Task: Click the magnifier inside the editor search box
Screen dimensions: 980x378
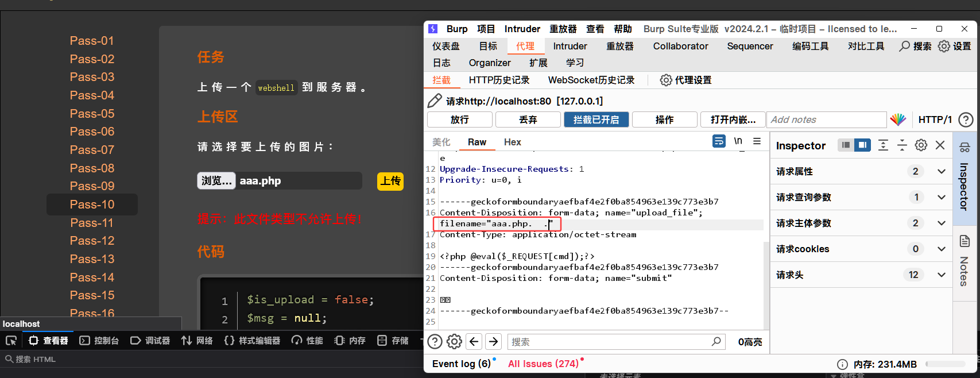Action: [716, 341]
